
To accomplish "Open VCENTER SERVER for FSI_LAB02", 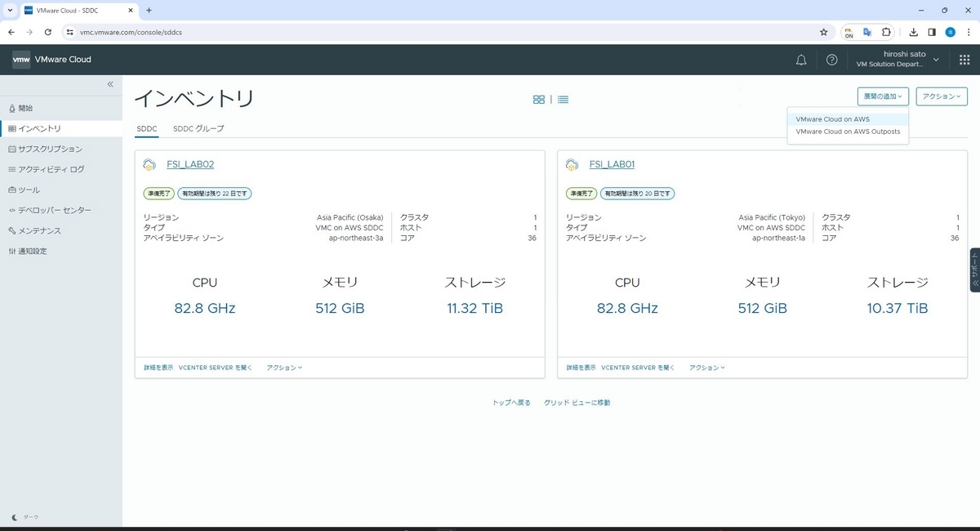I will 216,368.
